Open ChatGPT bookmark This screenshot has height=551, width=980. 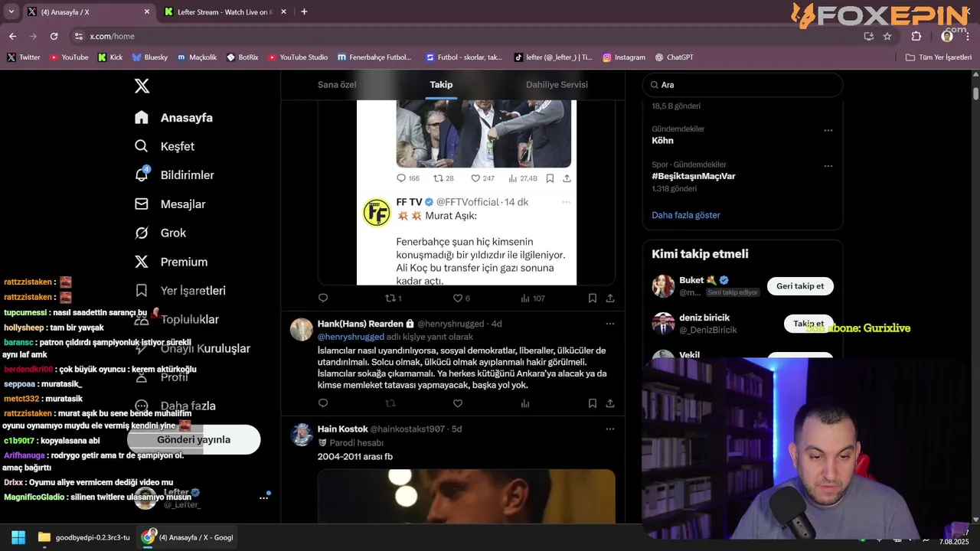point(674,57)
